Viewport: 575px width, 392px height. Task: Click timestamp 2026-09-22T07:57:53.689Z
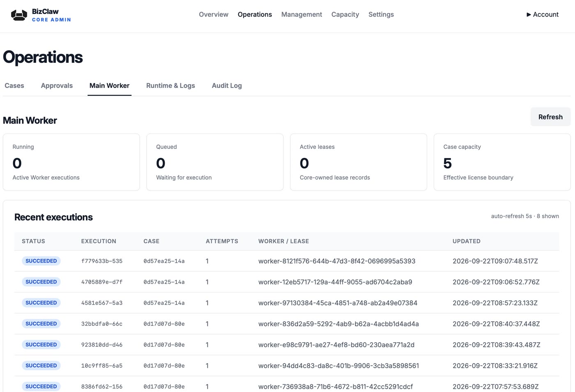496,387
